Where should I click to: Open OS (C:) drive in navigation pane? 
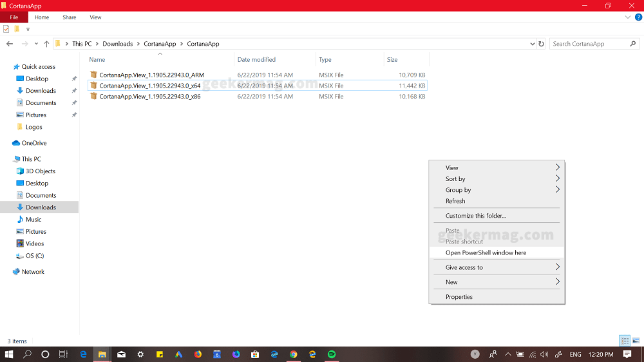tap(35, 256)
